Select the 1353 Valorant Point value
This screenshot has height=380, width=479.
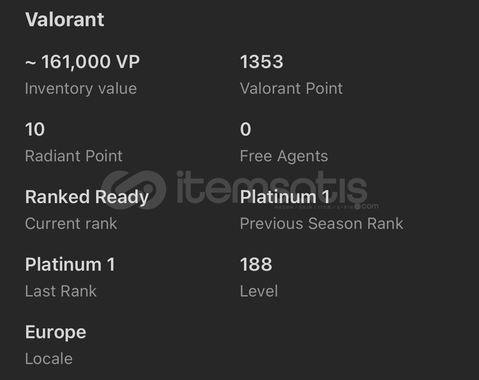(x=262, y=62)
